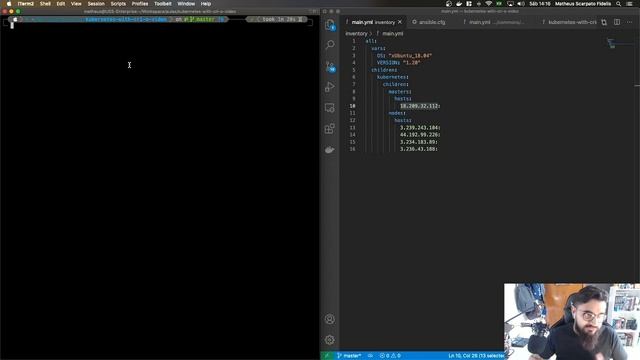Open the Toolbelt menu in iTerm2
Image resolution: width=640 pixels, height=360 pixels.
[x=163, y=4]
